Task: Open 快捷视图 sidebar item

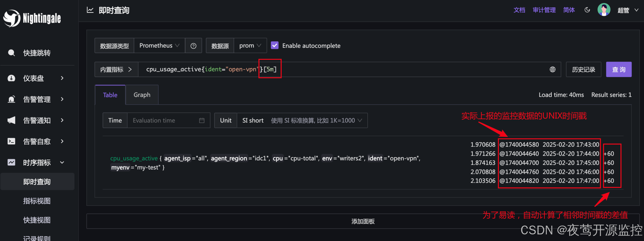Action: (37, 220)
